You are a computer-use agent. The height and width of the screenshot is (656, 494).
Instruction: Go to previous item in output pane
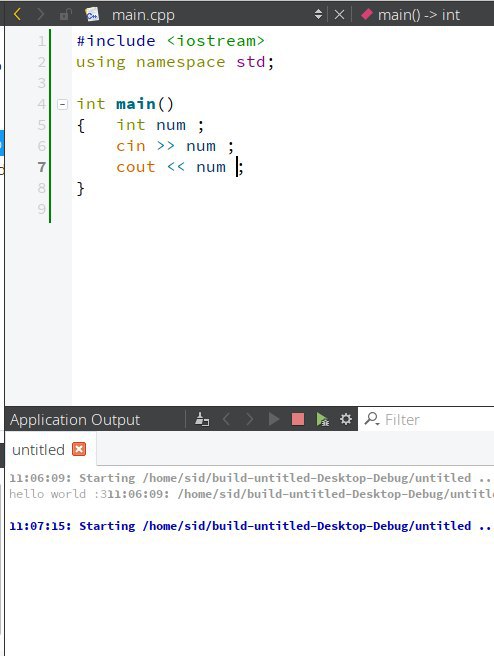click(x=226, y=419)
